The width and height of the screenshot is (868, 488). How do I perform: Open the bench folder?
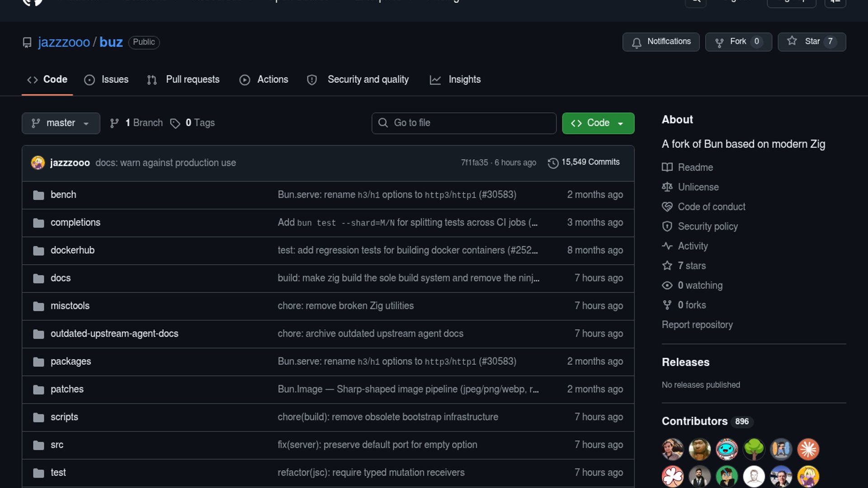point(63,195)
